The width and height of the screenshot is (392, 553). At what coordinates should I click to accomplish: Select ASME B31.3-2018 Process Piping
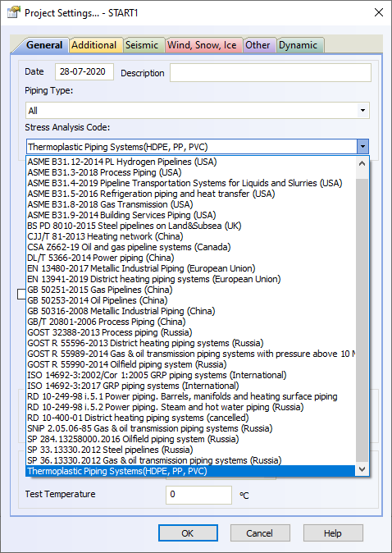190,172
